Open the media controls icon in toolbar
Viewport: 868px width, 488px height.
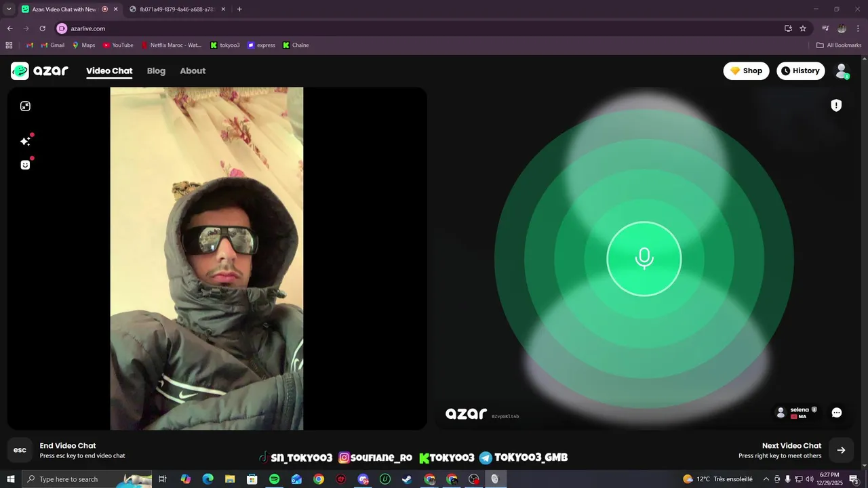coord(825,28)
